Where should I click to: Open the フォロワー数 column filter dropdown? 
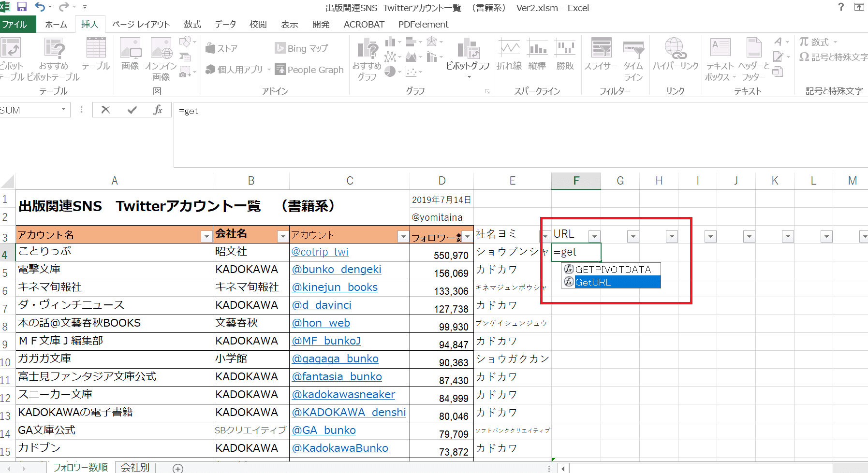[467, 236]
